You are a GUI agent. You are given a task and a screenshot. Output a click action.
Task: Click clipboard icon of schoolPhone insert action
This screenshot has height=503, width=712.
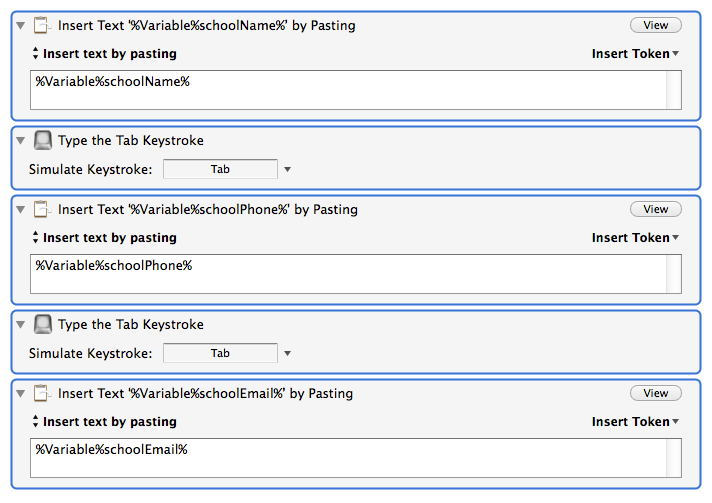(x=42, y=209)
